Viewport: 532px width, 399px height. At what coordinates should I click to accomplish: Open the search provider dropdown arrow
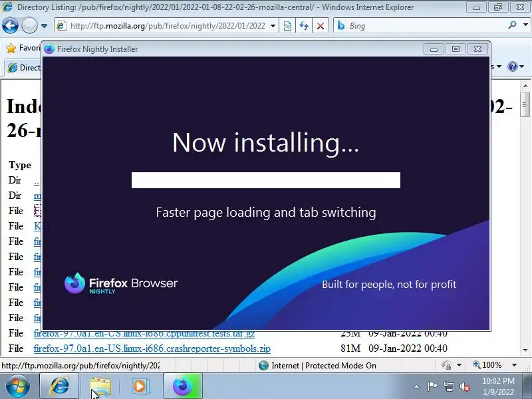coord(526,25)
